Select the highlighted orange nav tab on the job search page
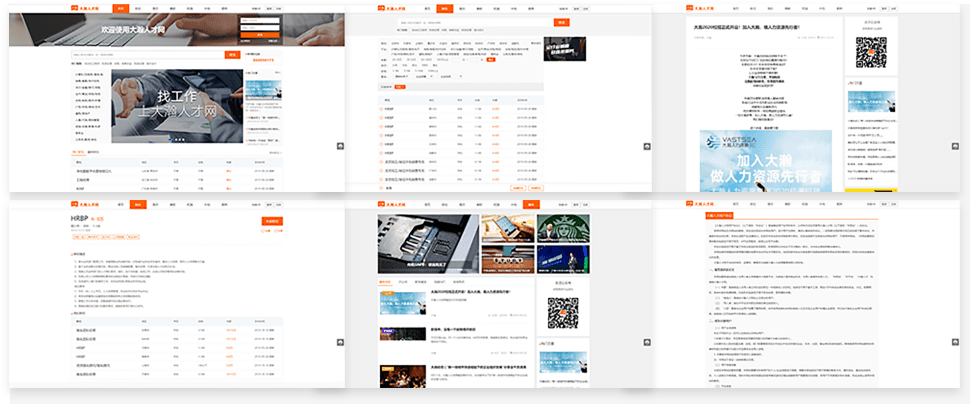 point(444,9)
